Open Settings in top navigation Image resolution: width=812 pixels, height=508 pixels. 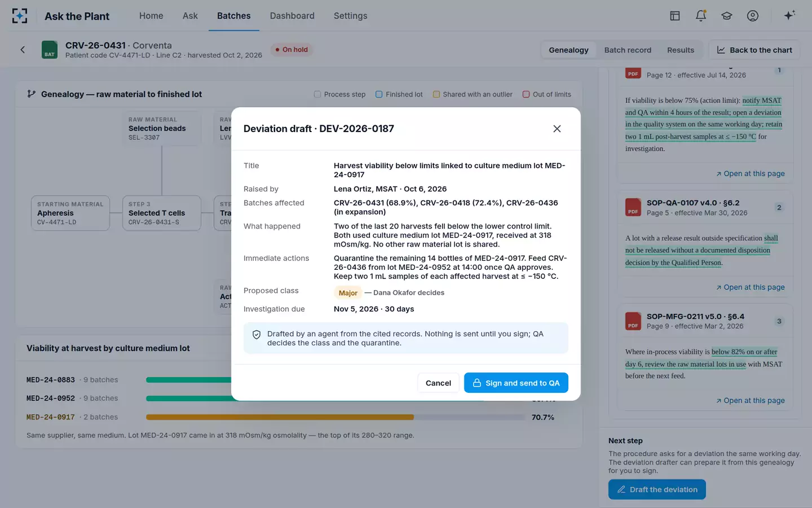tap(350, 16)
